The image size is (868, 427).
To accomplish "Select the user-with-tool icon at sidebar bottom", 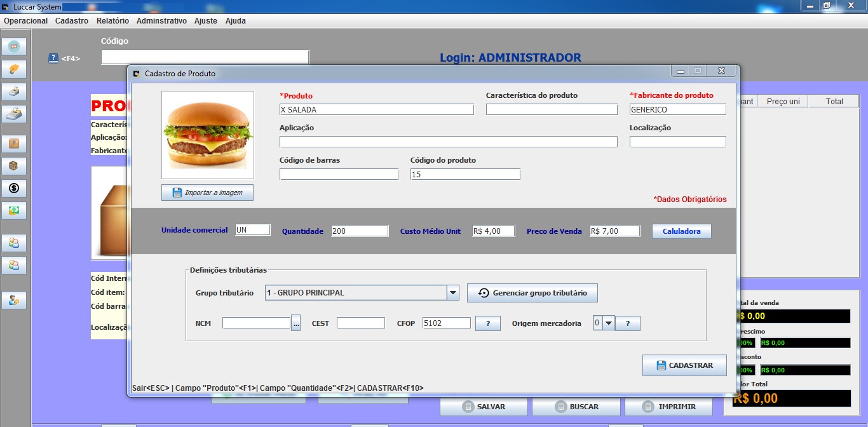I will [14, 299].
